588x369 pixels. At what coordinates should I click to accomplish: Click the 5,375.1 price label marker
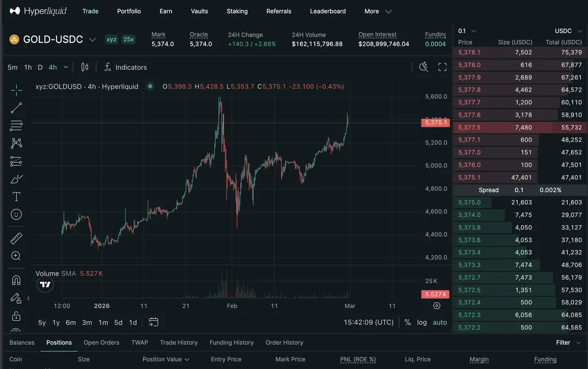[435, 122]
